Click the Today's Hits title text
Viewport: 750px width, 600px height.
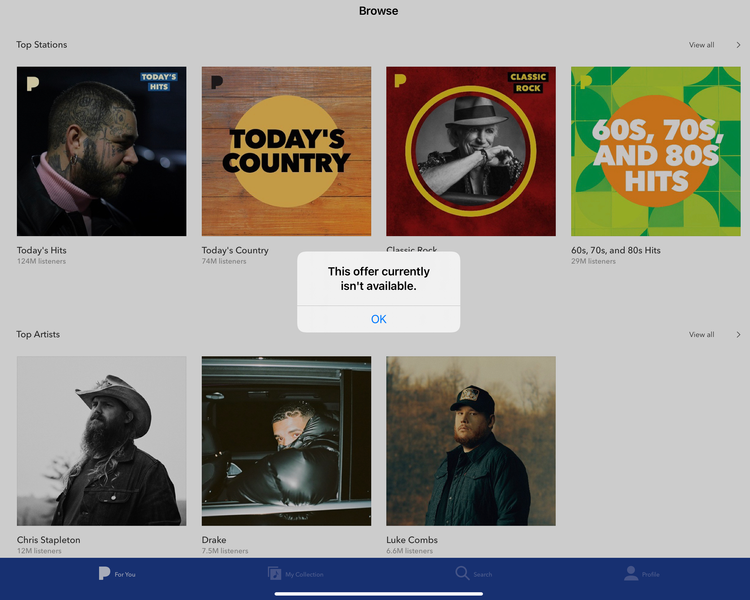pyautogui.click(x=42, y=250)
